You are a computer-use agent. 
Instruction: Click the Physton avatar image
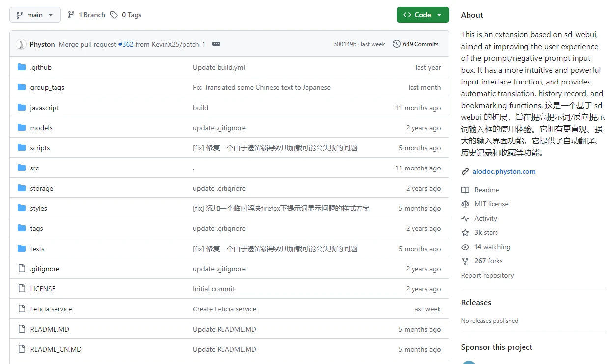click(x=21, y=44)
